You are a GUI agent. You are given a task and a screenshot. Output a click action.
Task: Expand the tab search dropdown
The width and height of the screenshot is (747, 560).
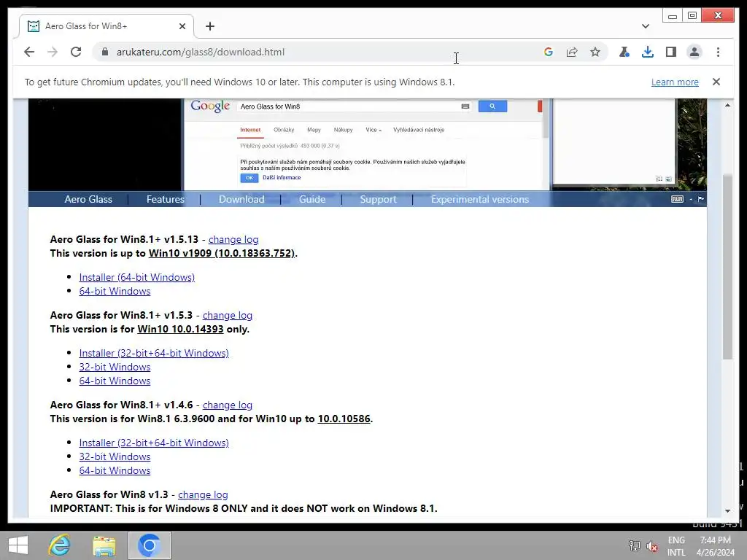(645, 26)
